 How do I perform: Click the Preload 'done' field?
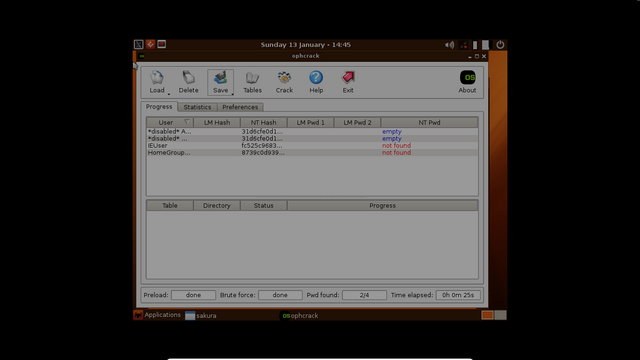[x=193, y=295]
